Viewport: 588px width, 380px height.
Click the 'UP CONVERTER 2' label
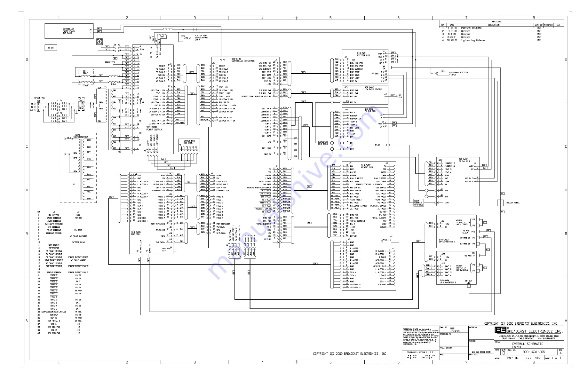point(448,282)
